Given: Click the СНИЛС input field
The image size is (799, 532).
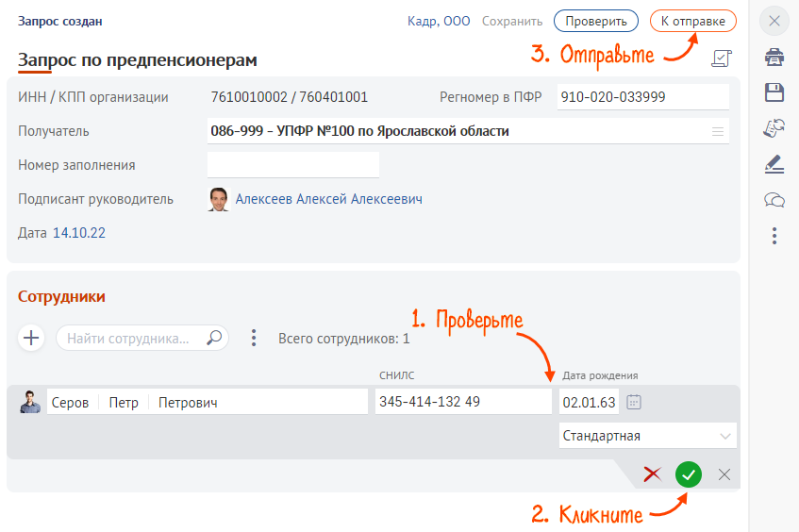Looking at the screenshot, I should point(462,402).
